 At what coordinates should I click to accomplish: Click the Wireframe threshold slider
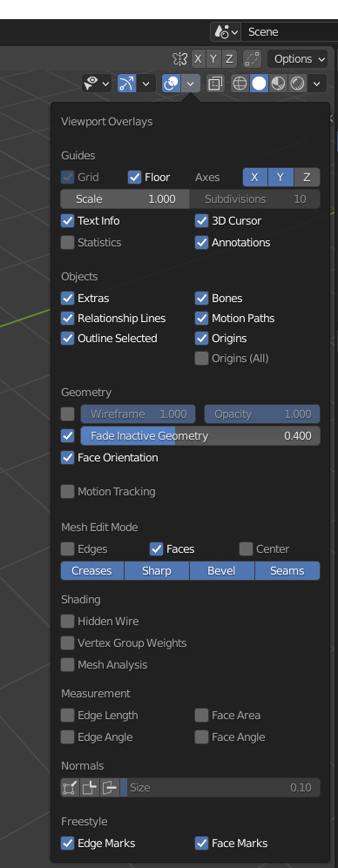click(138, 414)
